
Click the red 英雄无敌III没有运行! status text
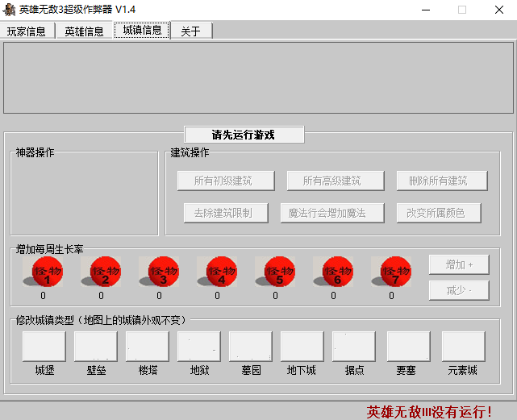pos(429,412)
